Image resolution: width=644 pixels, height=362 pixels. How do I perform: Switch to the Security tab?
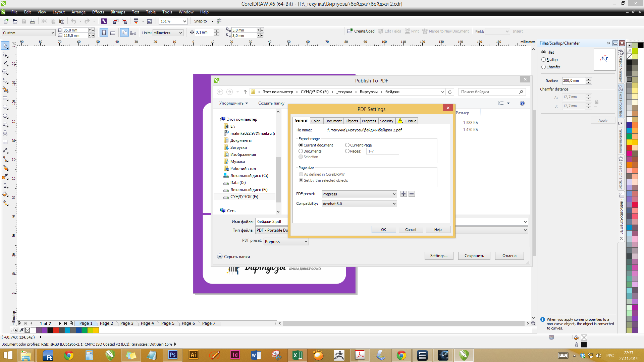pyautogui.click(x=387, y=121)
